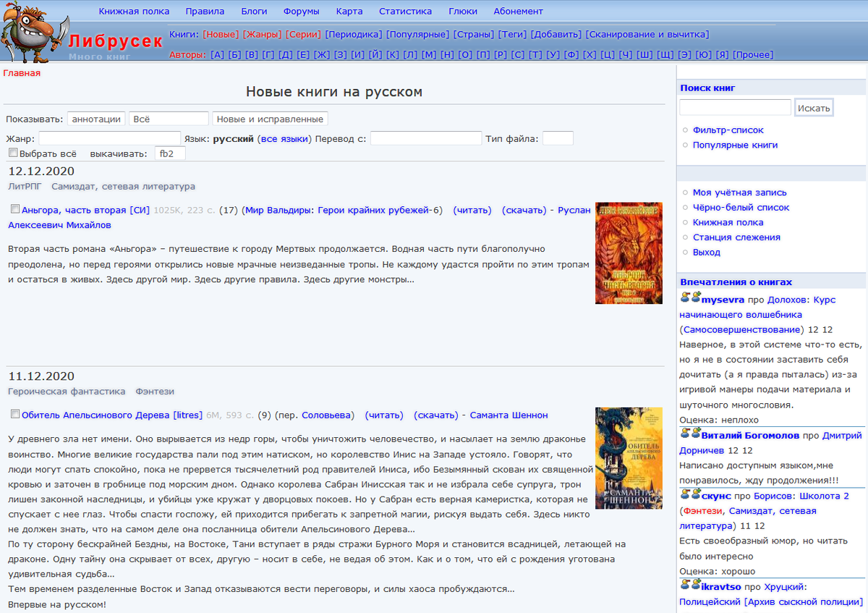
Task: Go to Главная breadcrumb link
Action: [x=22, y=73]
